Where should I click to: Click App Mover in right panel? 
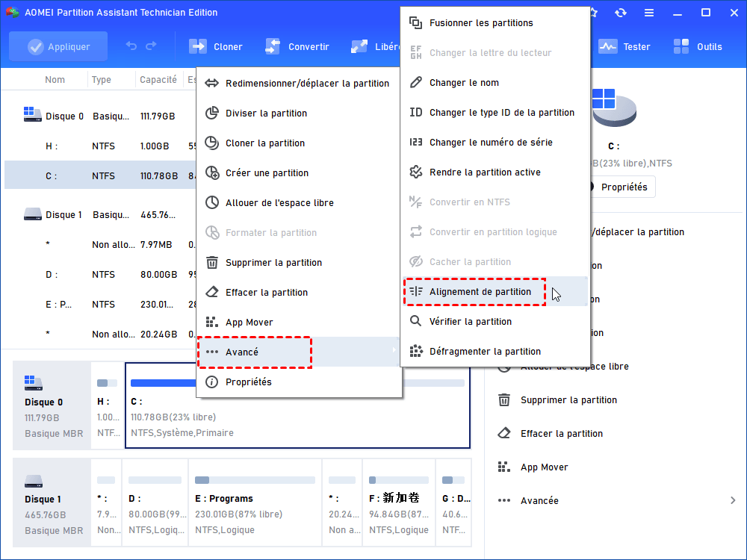[x=544, y=467]
